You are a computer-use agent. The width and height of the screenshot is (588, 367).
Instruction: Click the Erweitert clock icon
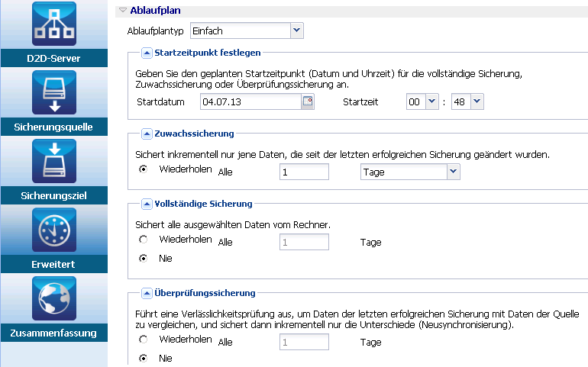click(x=53, y=230)
